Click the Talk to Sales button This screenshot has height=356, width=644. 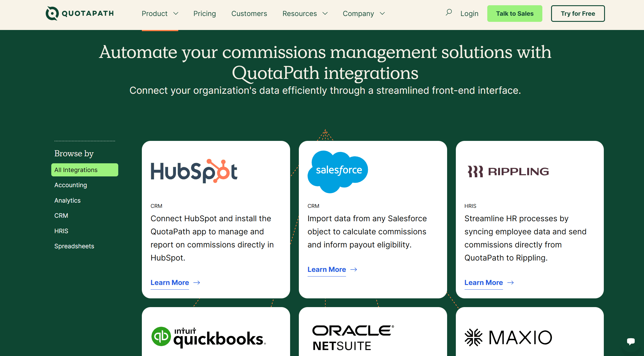pyautogui.click(x=515, y=13)
